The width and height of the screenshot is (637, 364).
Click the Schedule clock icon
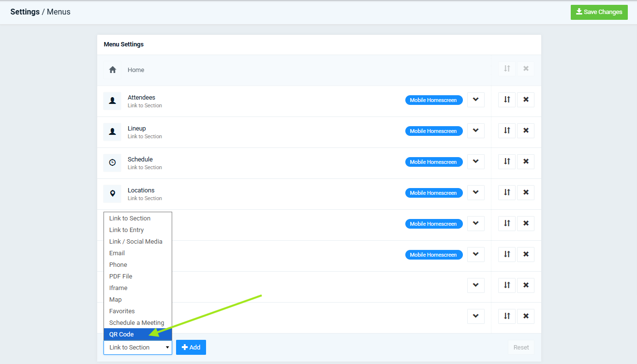tap(113, 163)
